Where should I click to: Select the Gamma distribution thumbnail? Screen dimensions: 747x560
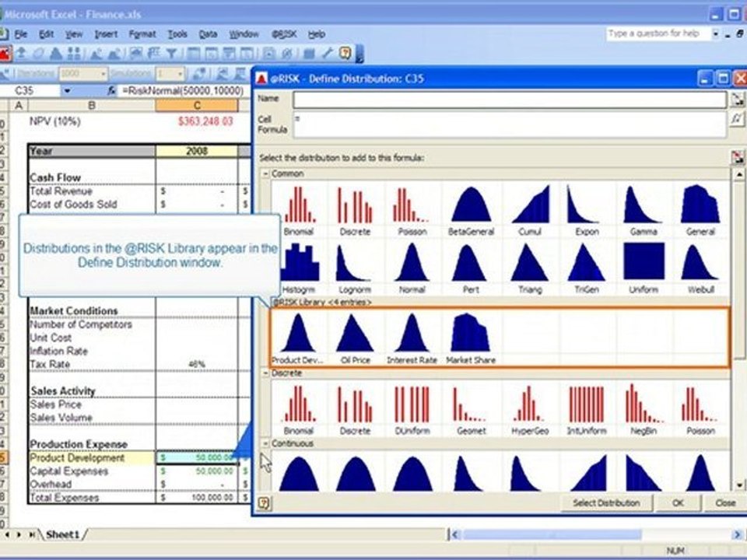click(x=644, y=211)
